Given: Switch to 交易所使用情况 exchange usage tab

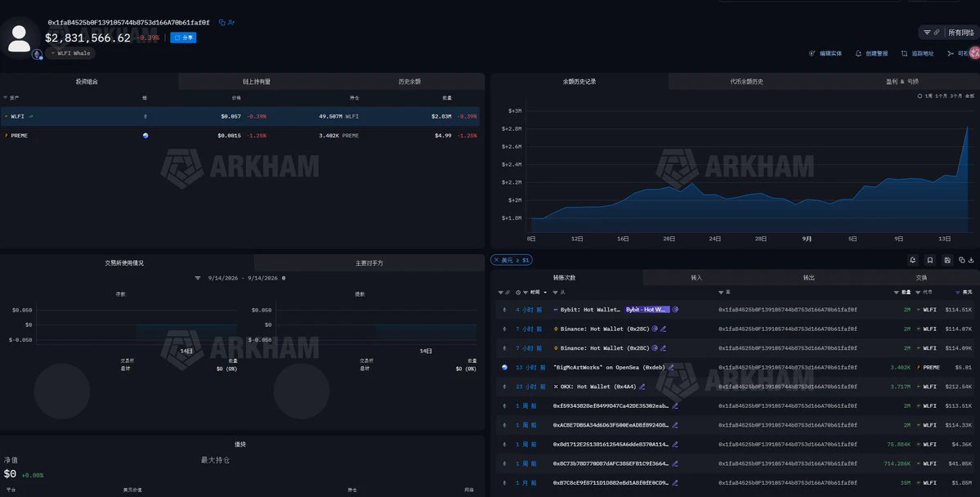Looking at the screenshot, I should (x=124, y=263).
